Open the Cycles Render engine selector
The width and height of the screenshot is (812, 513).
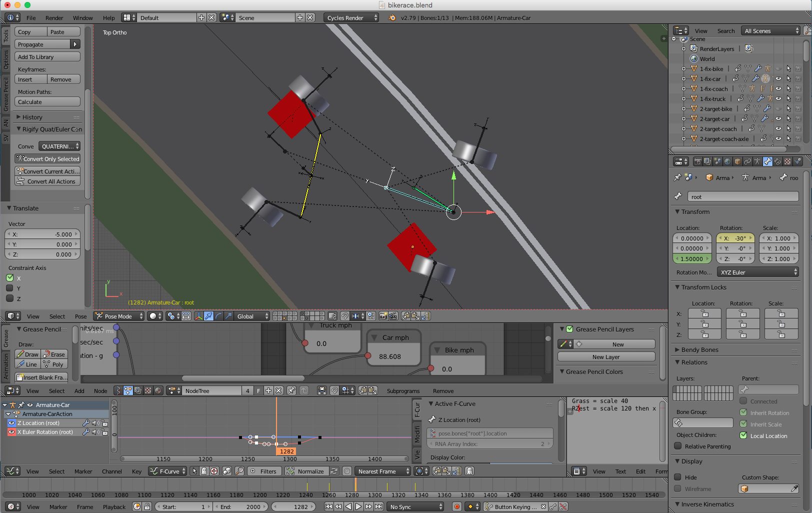click(351, 17)
